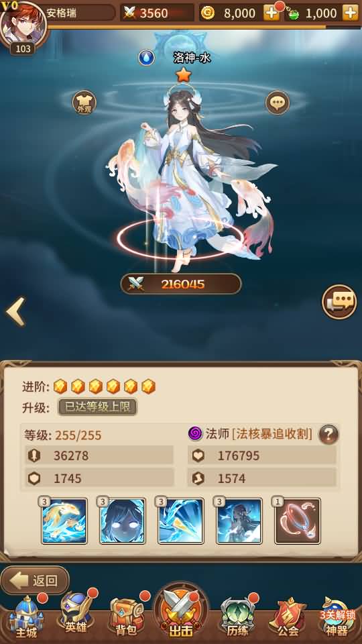
Task: Click the water element droplet icon
Action: pos(146,58)
